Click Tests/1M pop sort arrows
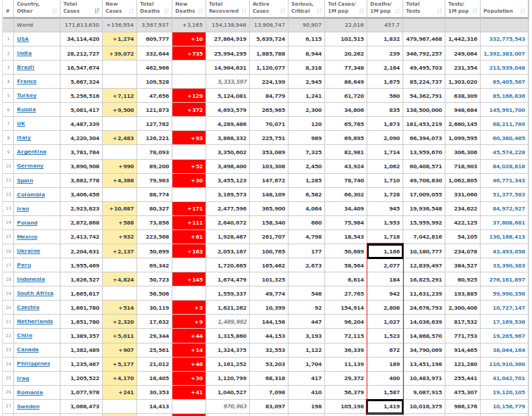 click(x=475, y=11)
